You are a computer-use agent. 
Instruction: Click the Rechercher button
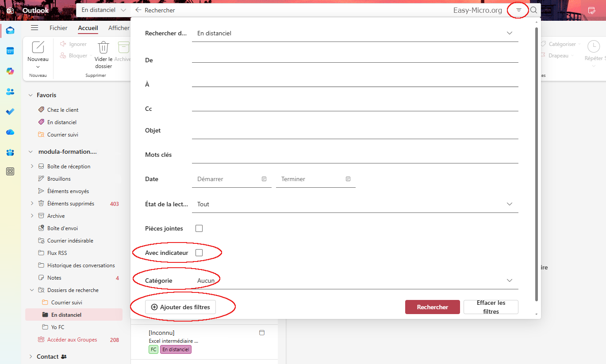pos(432,307)
